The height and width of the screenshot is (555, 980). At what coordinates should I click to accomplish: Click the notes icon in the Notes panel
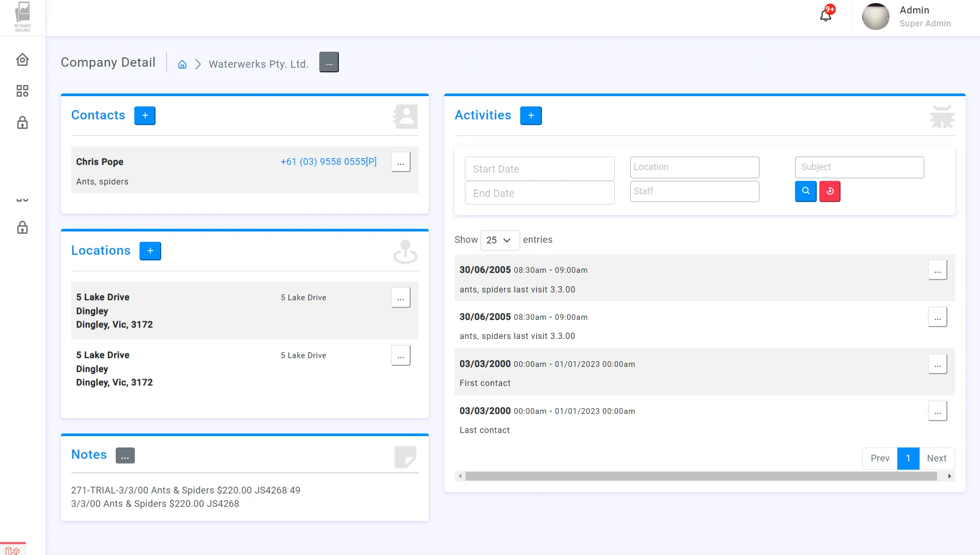tap(406, 457)
